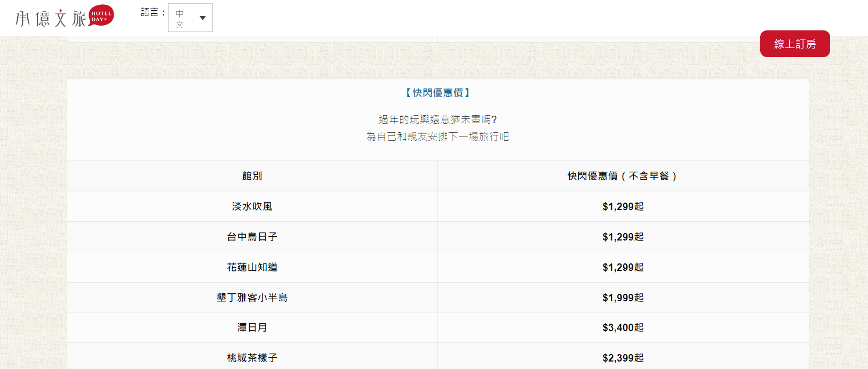Click the 【快閃優惠價】 heading
This screenshot has width=868, height=369.
tap(437, 93)
